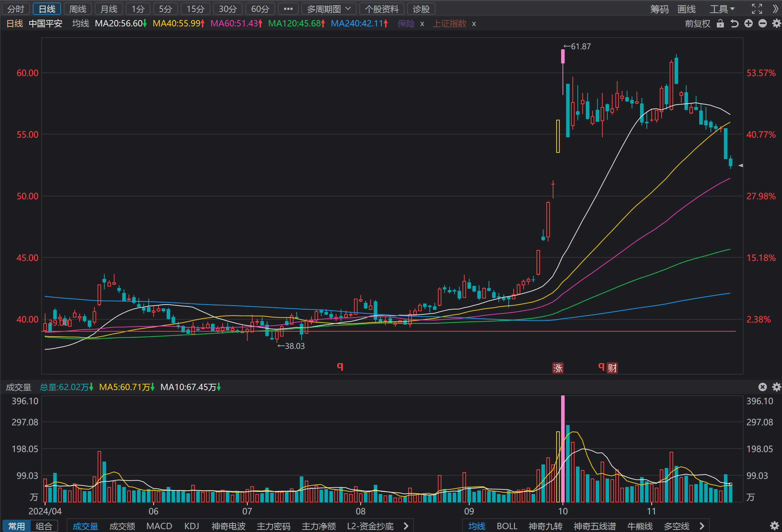
Task: Click the green MA120:45.68 legend label
Action: click(x=297, y=24)
